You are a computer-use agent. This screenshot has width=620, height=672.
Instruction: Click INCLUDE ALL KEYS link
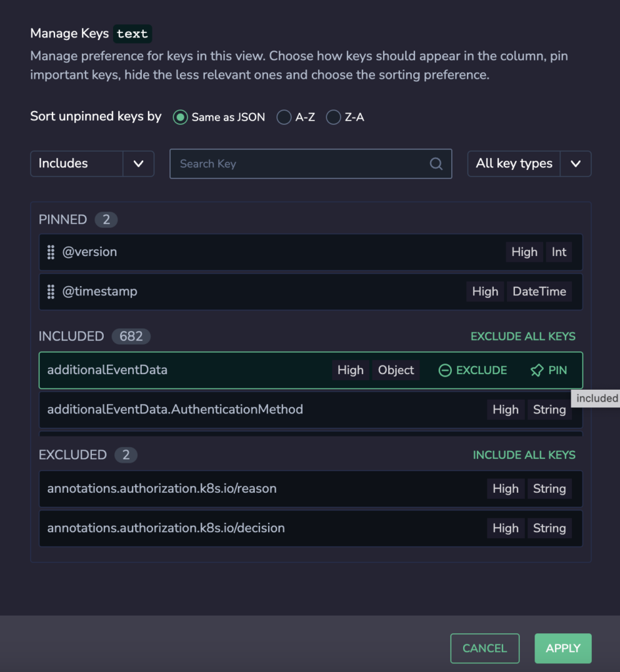point(524,455)
